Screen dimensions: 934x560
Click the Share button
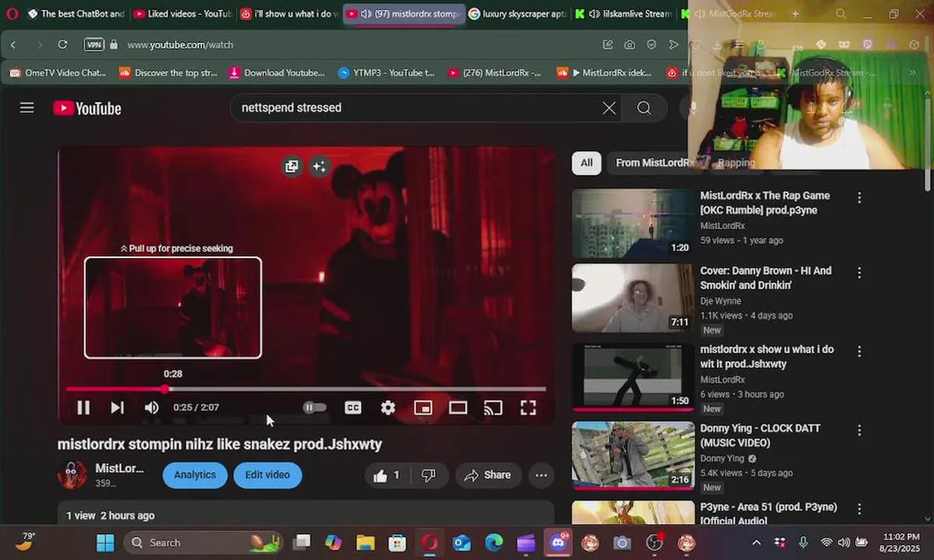point(488,475)
